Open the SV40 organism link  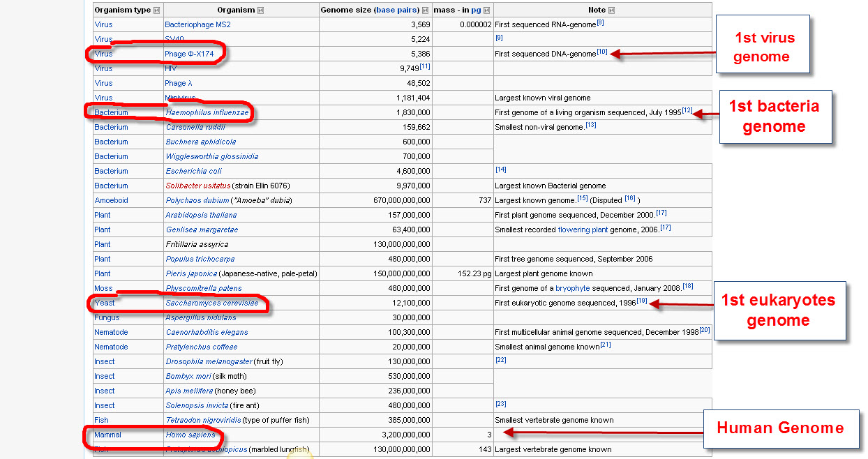174,39
